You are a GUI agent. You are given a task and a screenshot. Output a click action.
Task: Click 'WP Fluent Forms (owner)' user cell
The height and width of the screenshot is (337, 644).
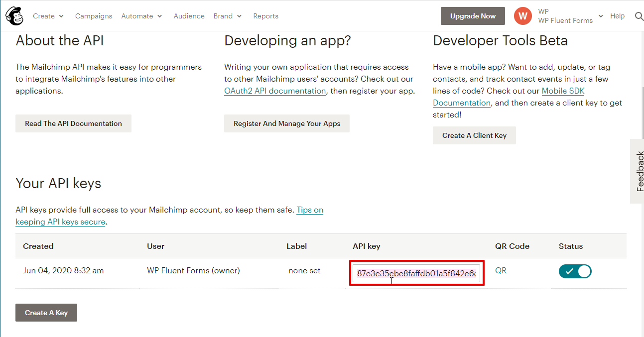pos(193,271)
